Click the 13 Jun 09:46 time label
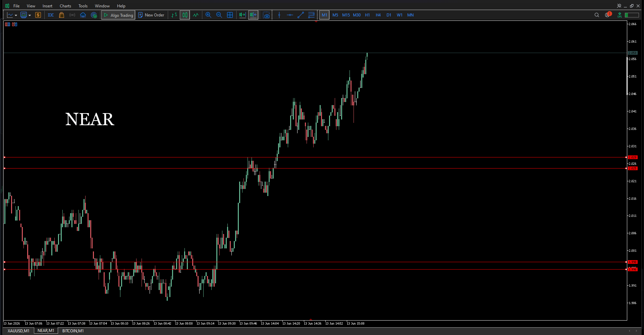 point(248,324)
